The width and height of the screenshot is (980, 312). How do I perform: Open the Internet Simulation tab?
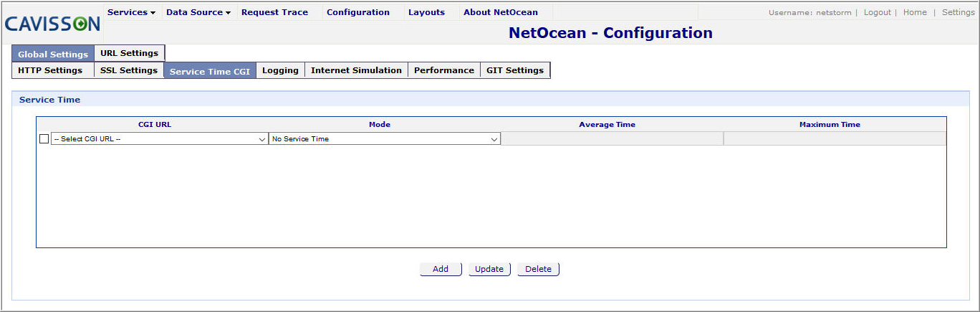(356, 70)
